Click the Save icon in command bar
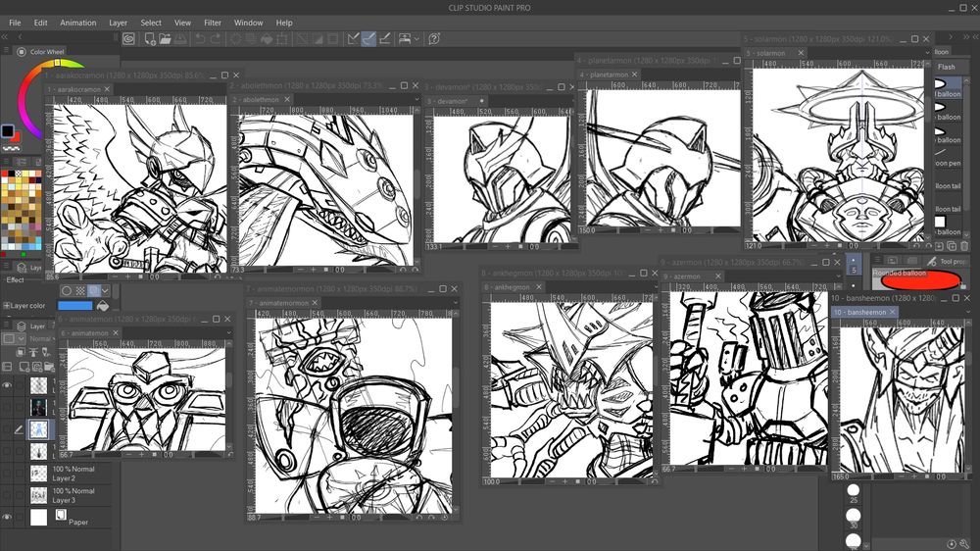The image size is (980, 551). 180,39
